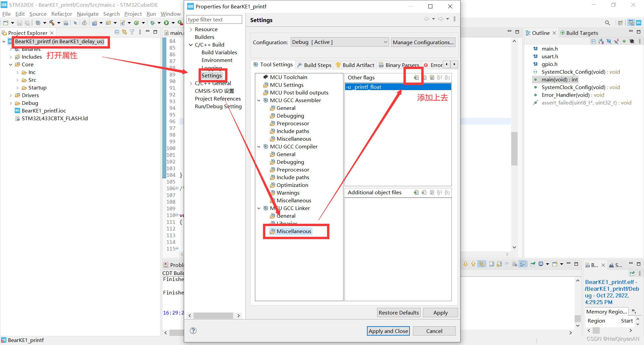Click Move Up icon in Other flags toolbar
Screen dimensions: 644x345
[439, 77]
